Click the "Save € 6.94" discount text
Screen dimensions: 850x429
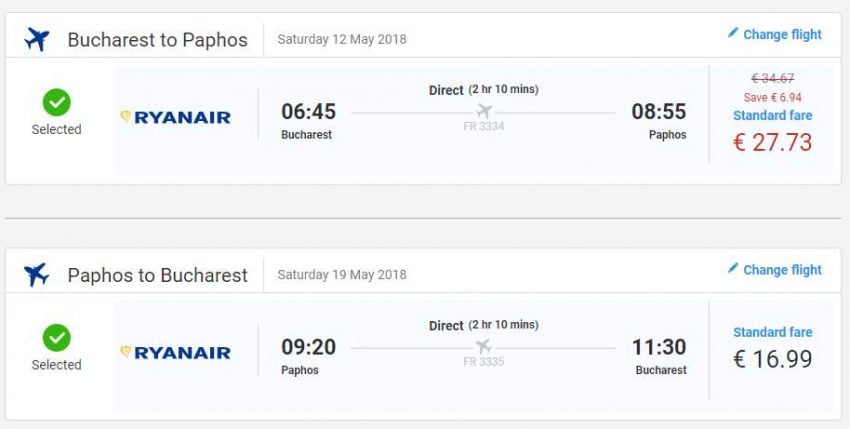click(x=772, y=97)
